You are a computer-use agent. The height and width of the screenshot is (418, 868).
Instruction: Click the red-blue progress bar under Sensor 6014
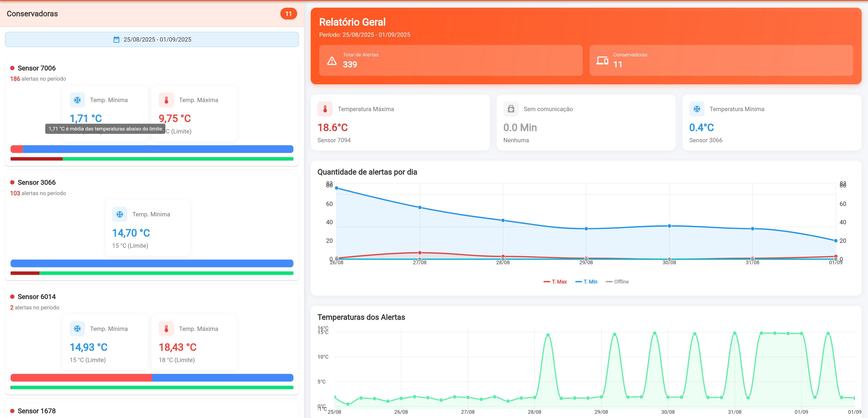coord(152,378)
